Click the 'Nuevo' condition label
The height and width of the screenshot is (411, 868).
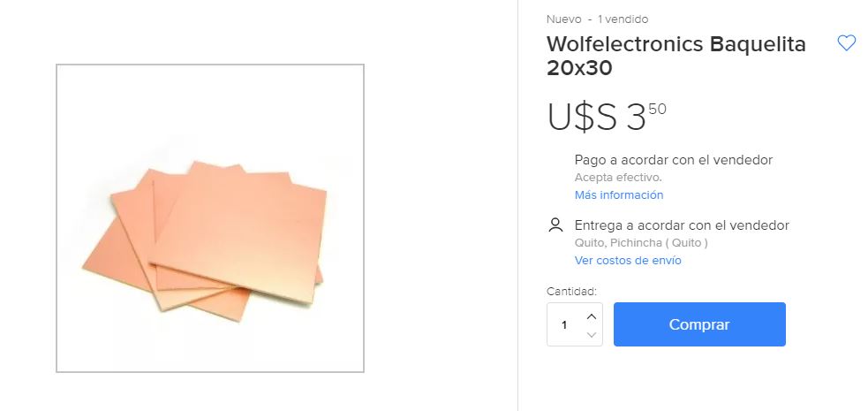tap(563, 19)
